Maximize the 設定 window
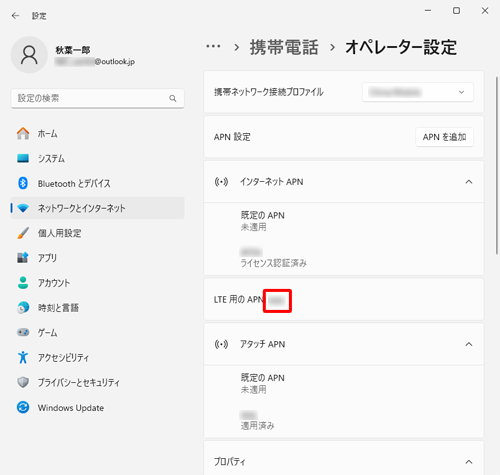This screenshot has height=475, width=500. (x=456, y=11)
